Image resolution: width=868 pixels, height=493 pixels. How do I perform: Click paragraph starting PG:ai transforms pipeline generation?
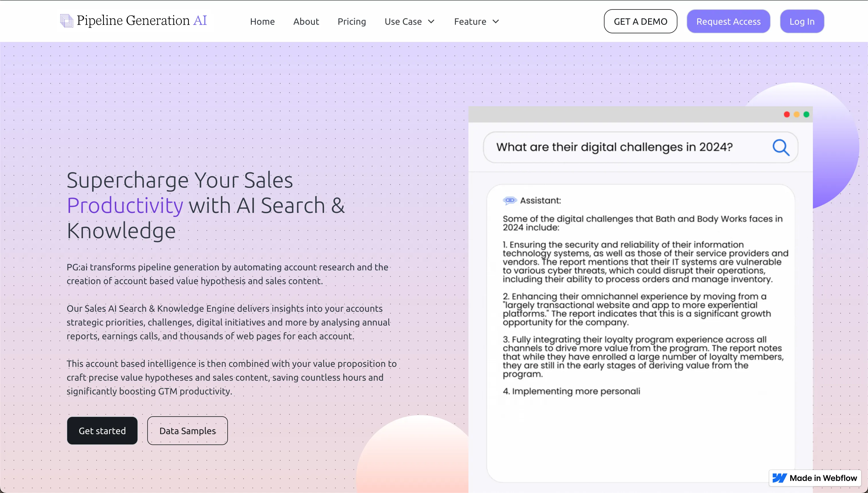pos(227,274)
